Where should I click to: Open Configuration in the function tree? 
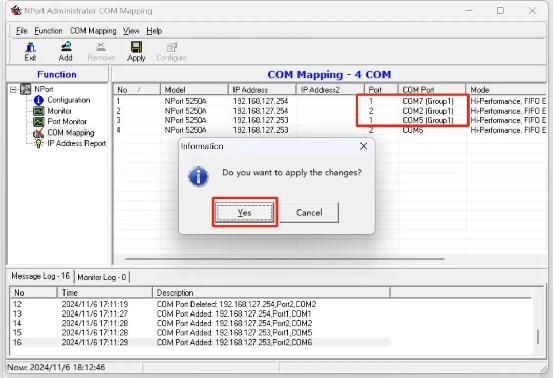pos(69,100)
